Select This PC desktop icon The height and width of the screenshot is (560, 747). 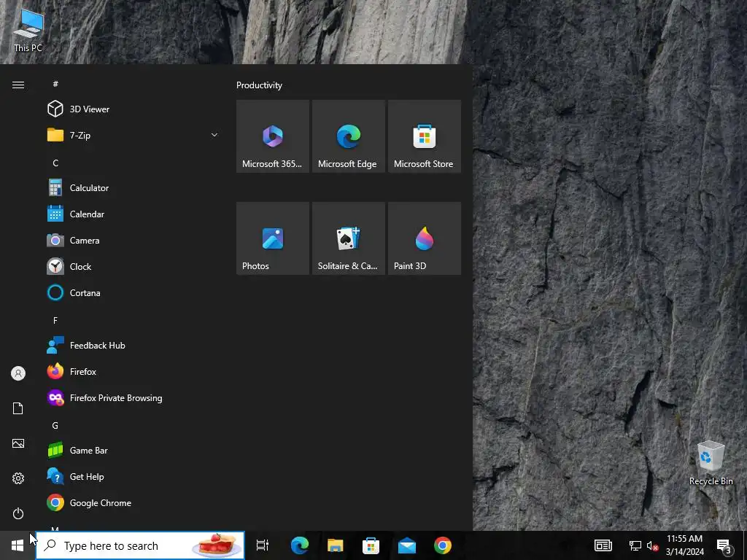(28, 29)
